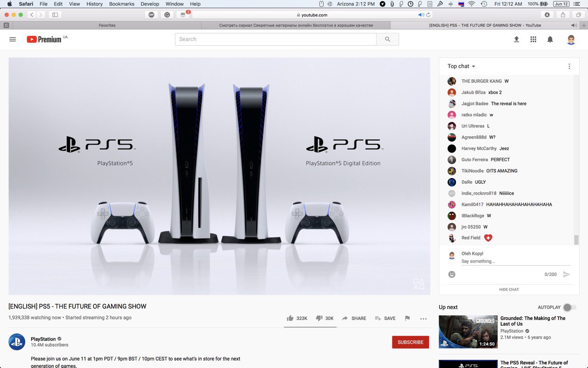Click the PlayStation channel avatar
Viewport: 588px width, 368px height.
(x=17, y=342)
